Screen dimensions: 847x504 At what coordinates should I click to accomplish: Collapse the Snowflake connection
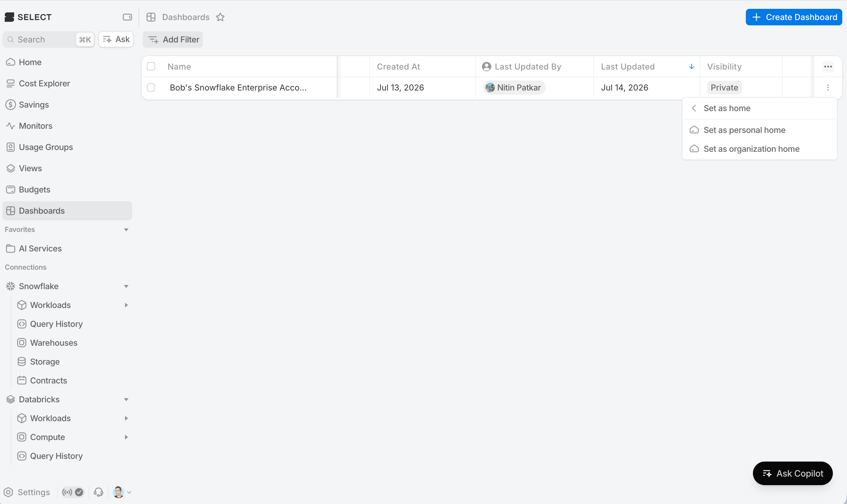point(126,286)
